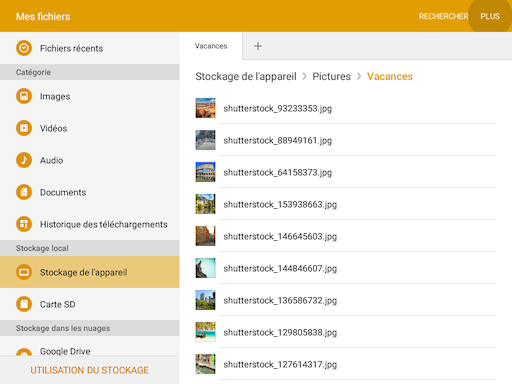This screenshot has height=384, width=512.
Task: Select file name shutterstock_93233353.jpg
Action: 278,109
